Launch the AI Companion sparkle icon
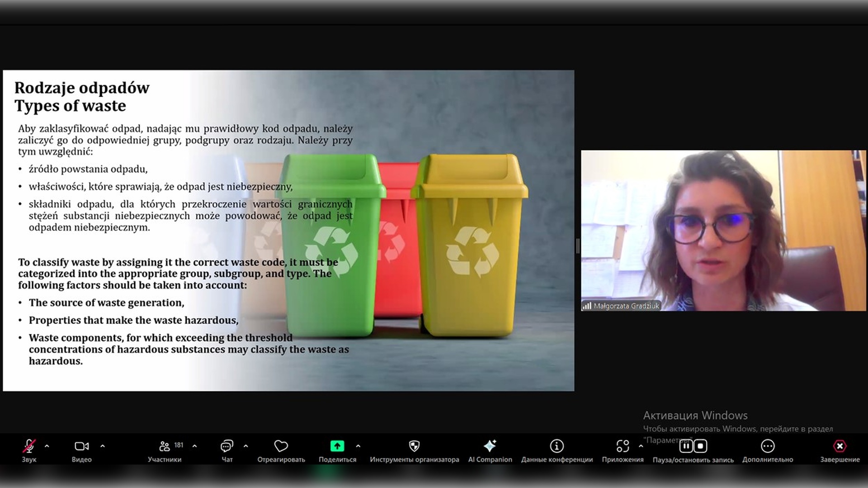 coord(490,446)
